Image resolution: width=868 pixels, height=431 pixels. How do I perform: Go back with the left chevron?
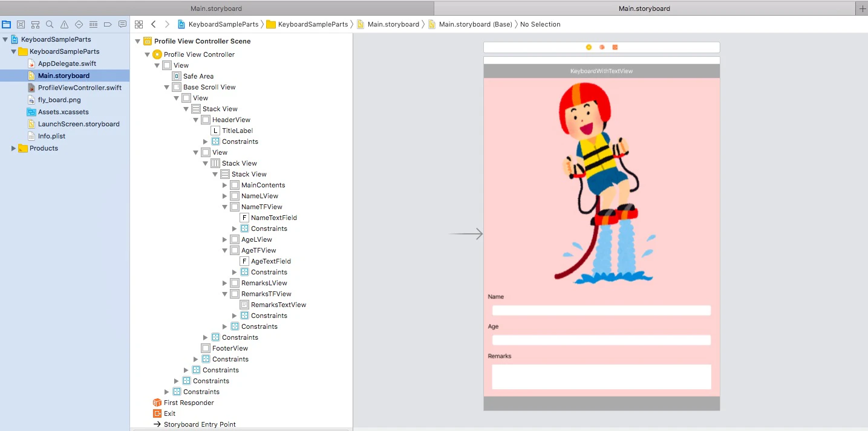153,24
